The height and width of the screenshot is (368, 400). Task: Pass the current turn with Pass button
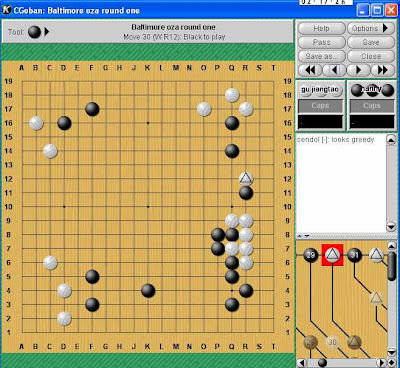coord(321,43)
